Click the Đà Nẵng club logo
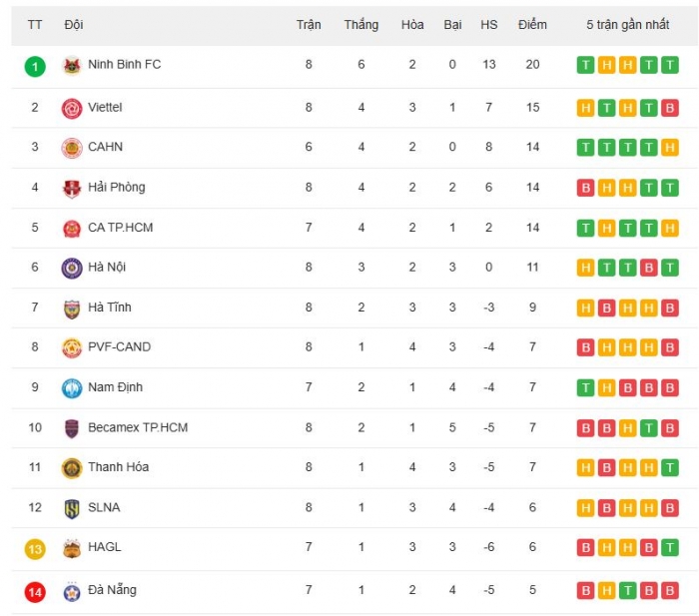 71,590
